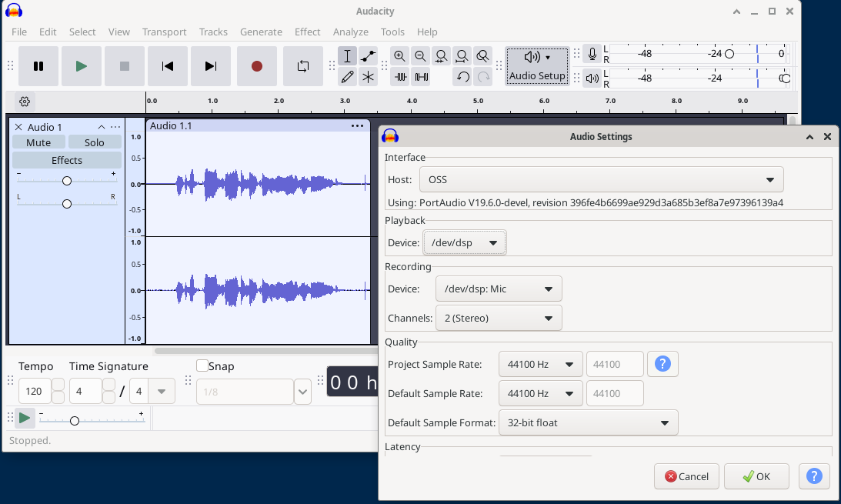Open the Recording Channels dropdown

(x=499, y=317)
